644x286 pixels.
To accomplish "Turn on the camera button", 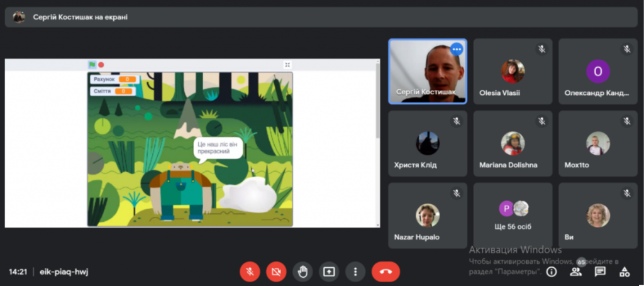I will tap(276, 272).
